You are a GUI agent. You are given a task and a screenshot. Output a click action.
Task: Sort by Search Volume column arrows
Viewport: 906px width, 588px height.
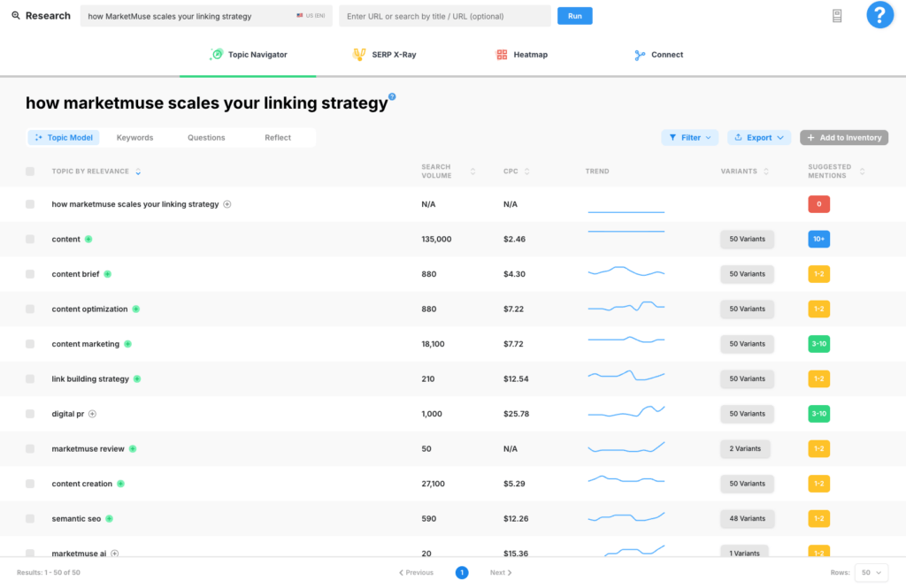point(472,171)
